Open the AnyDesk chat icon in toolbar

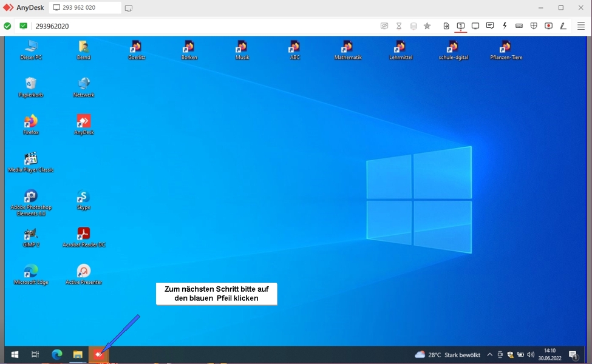coord(490,26)
